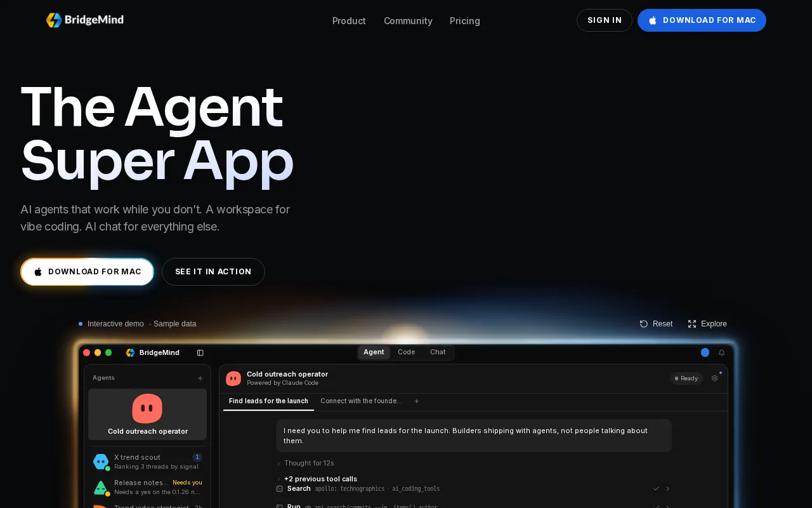Click the blue DOWNLOAD FOR MAC header button
Image resolution: width=812 pixels, height=508 pixels.
pyautogui.click(x=702, y=20)
